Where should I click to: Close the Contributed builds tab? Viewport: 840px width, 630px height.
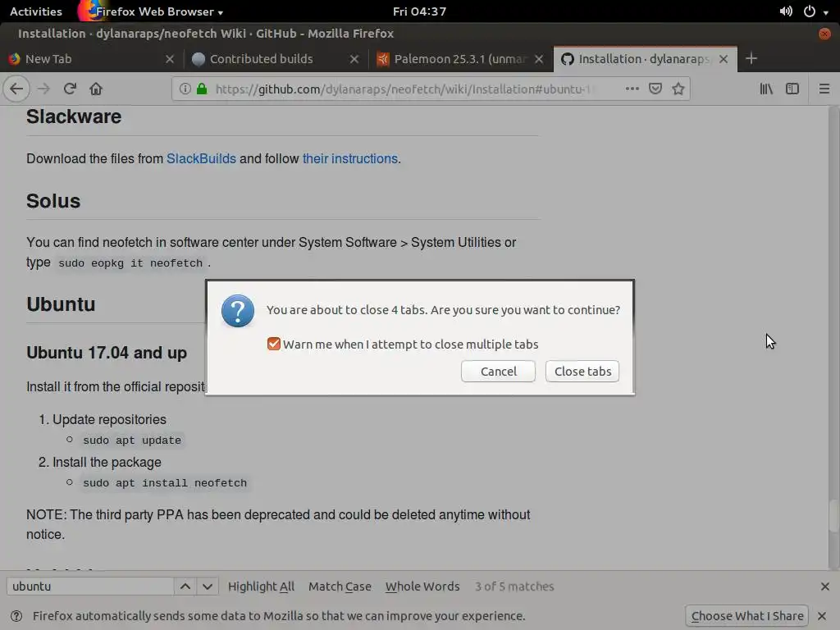[354, 59]
